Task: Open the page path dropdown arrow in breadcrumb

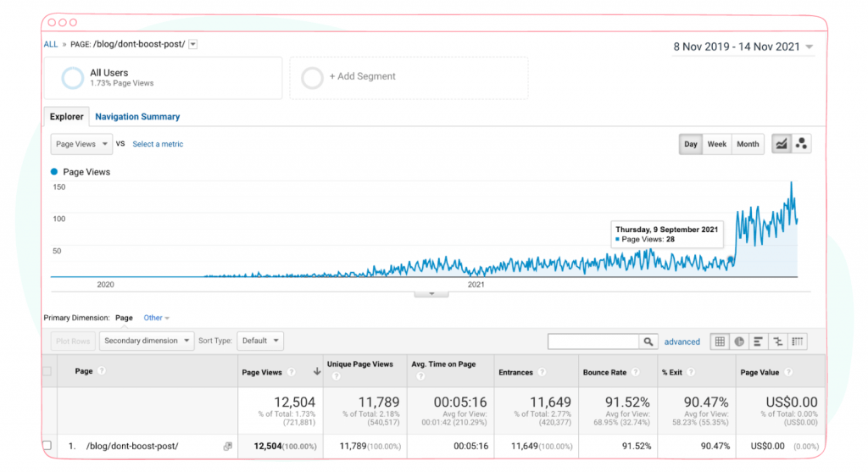Action: point(192,44)
